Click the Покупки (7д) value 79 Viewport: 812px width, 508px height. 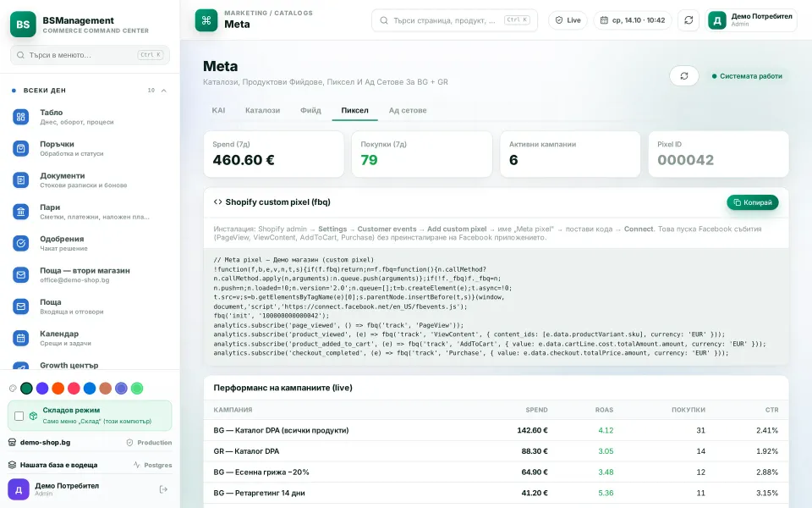[370, 160]
